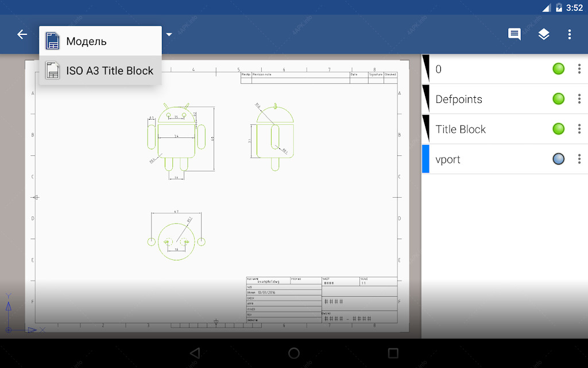The image size is (588, 368).
Task: Toggle visibility of Defpoints layer
Action: [x=558, y=99]
